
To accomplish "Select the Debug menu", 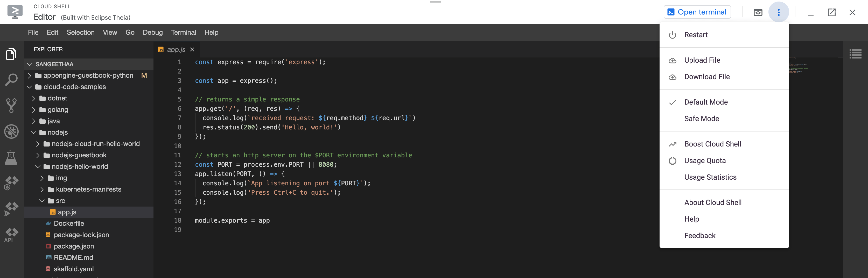I will point(153,32).
